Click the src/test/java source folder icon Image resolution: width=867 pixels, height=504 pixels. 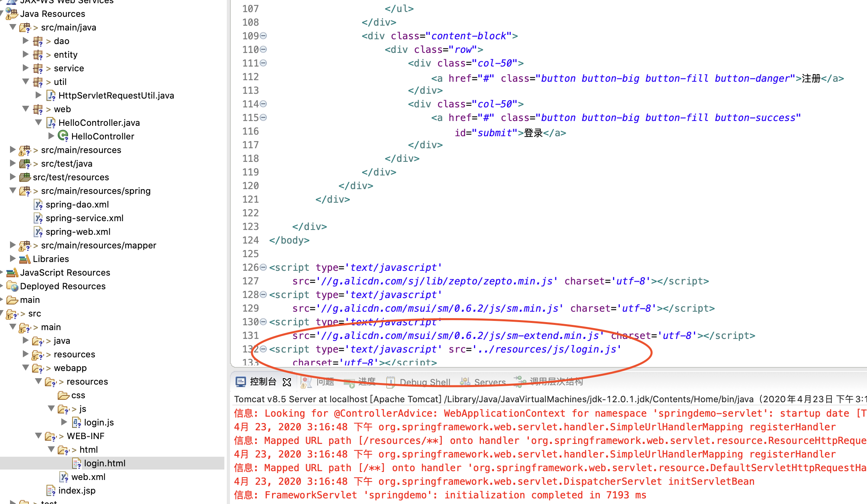25,163
